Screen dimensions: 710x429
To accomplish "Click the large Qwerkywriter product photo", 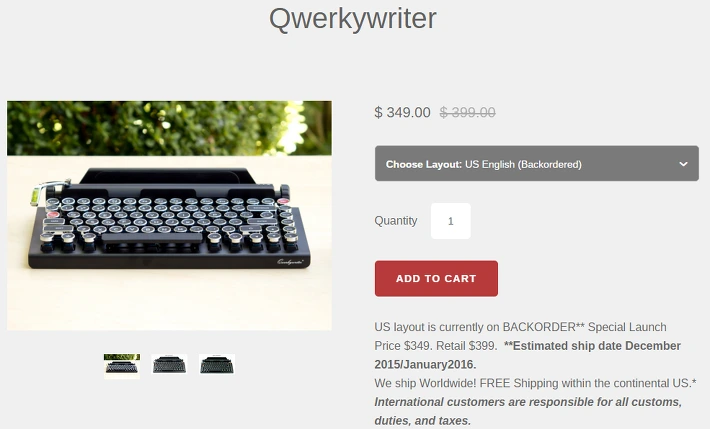I will [169, 216].
